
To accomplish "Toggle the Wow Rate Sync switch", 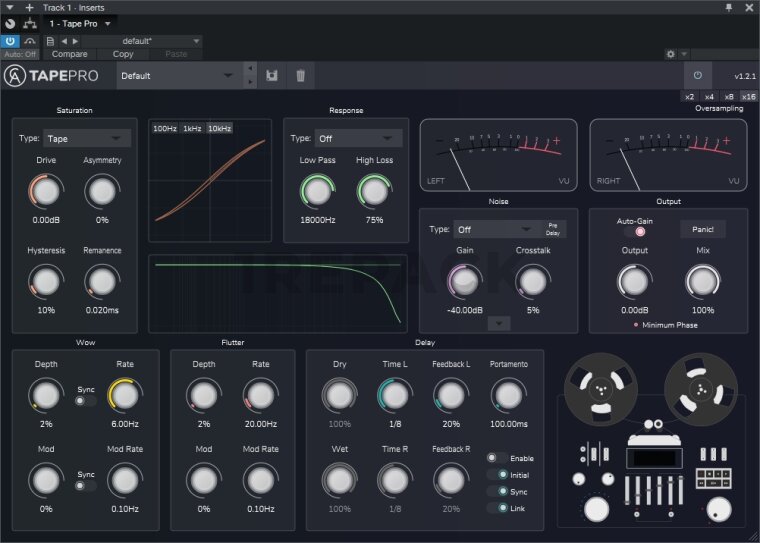I will (x=86, y=400).
